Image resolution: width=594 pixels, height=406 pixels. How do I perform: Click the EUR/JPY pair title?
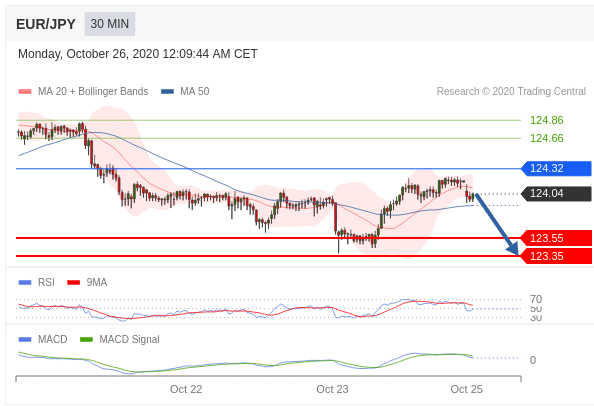[46, 24]
